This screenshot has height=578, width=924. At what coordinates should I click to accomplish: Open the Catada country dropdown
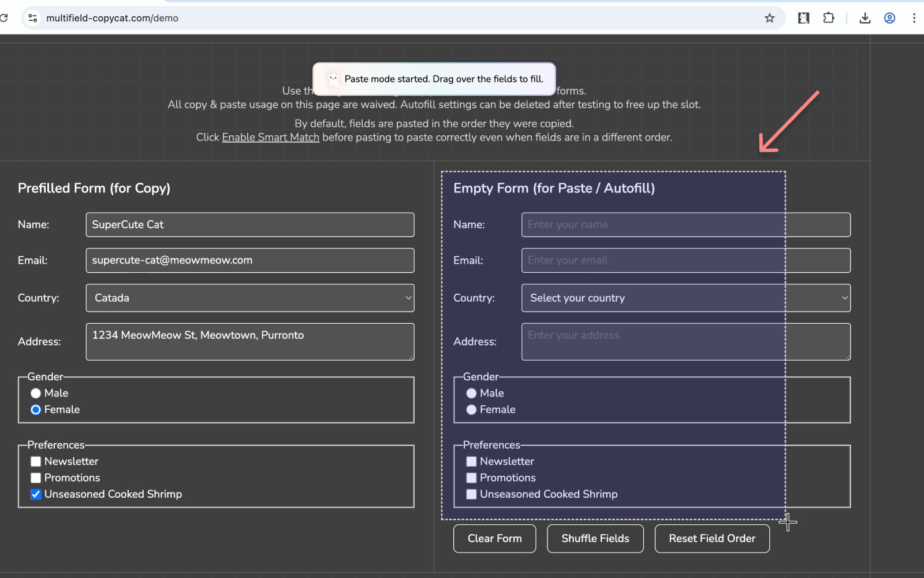pyautogui.click(x=250, y=298)
